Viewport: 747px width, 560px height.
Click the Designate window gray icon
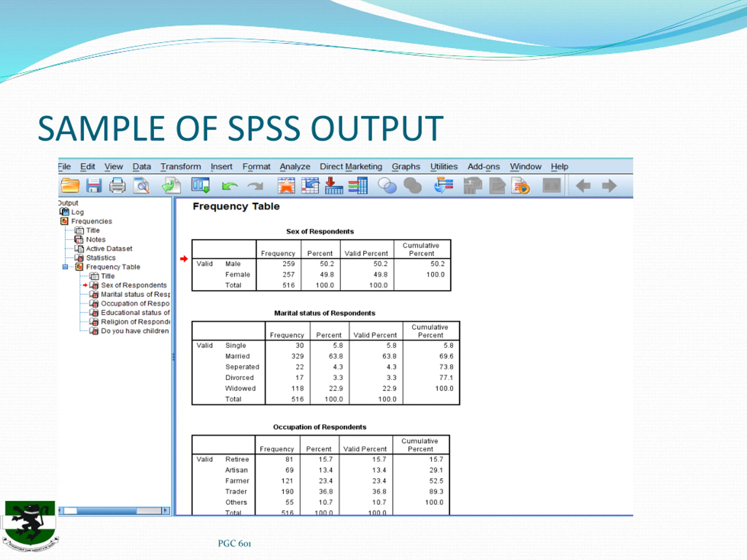(552, 186)
